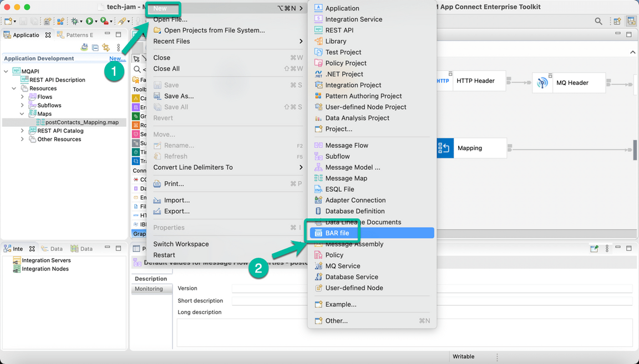Image resolution: width=639 pixels, height=364 pixels.
Task: Click the New wizard toolbar icon
Action: 9,20
